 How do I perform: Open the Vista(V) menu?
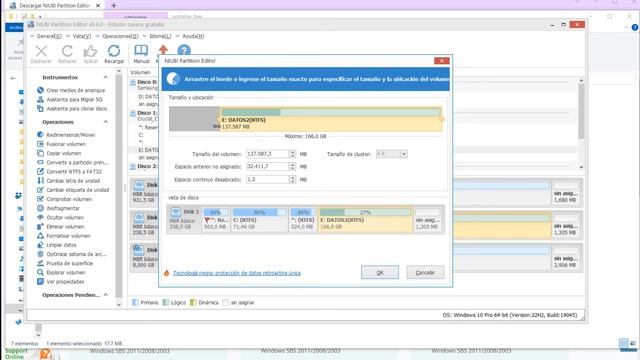click(82, 36)
